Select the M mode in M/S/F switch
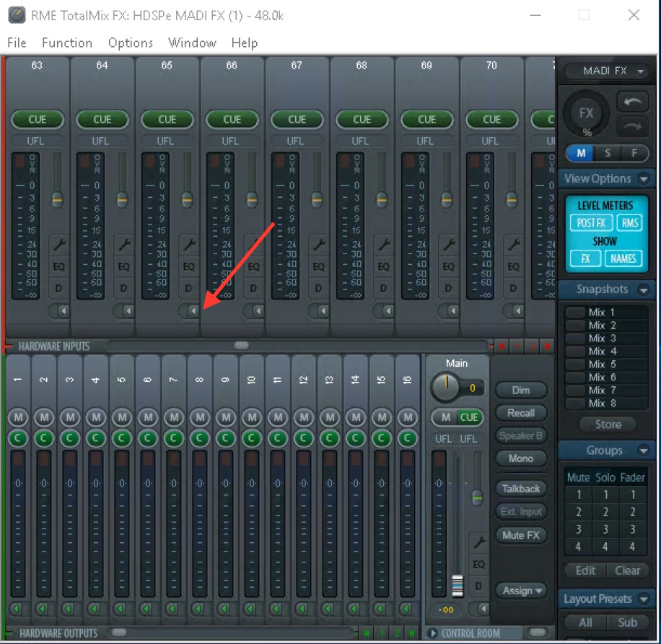 tap(581, 153)
